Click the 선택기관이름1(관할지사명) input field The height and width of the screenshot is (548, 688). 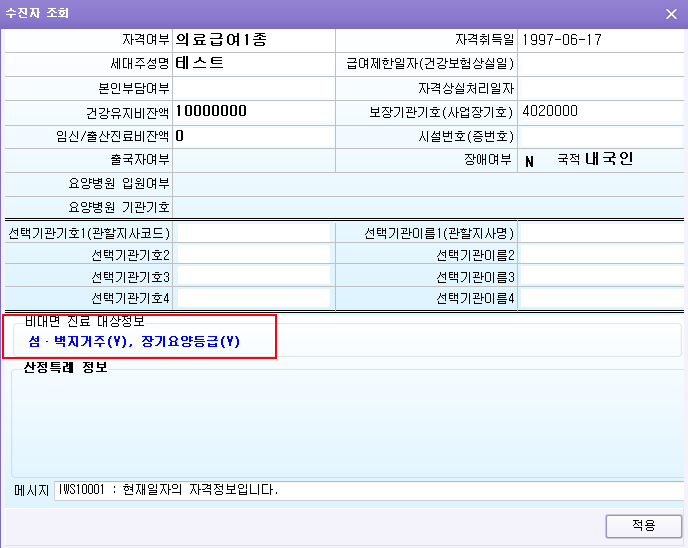600,233
